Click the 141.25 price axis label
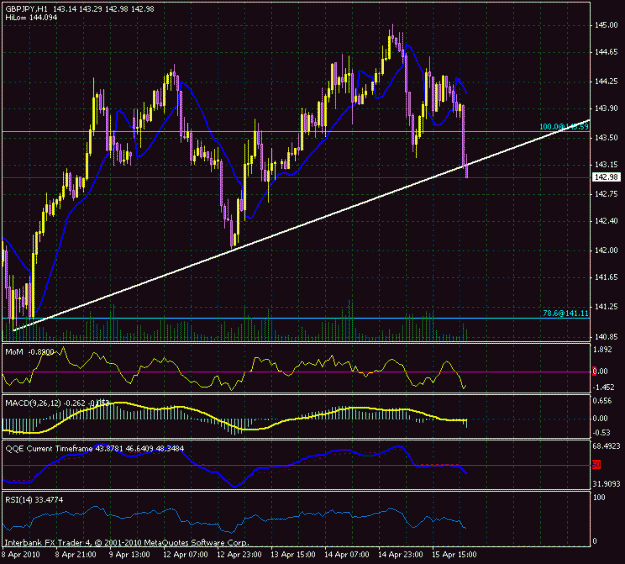The width and height of the screenshot is (625, 564). 606,307
